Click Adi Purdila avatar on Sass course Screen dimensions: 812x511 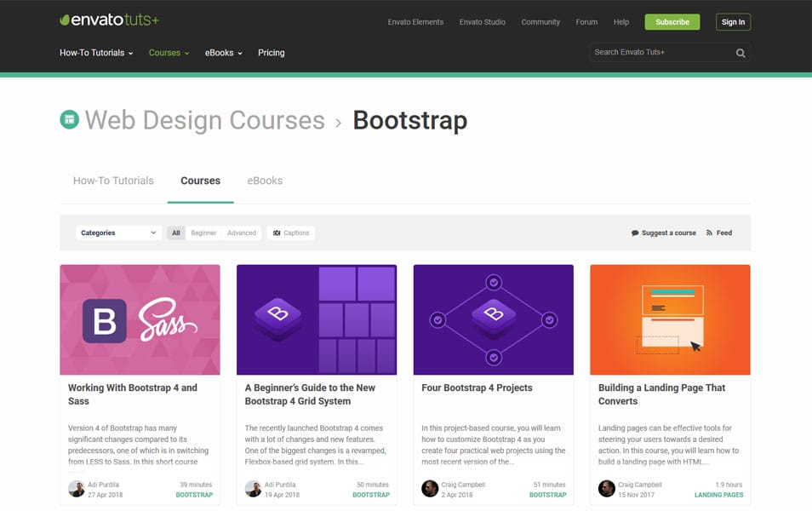[x=76, y=489]
